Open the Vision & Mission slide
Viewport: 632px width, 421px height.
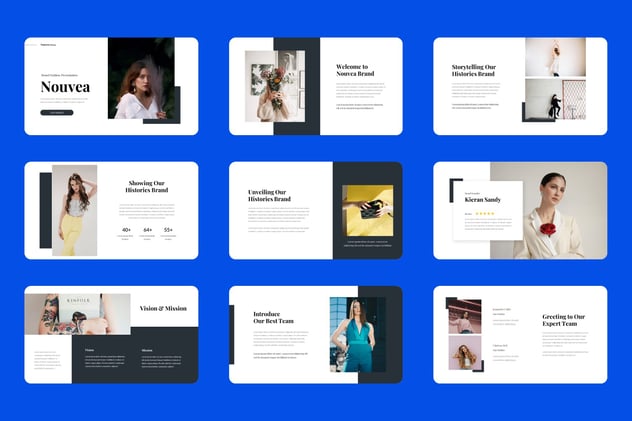[x=111, y=335]
